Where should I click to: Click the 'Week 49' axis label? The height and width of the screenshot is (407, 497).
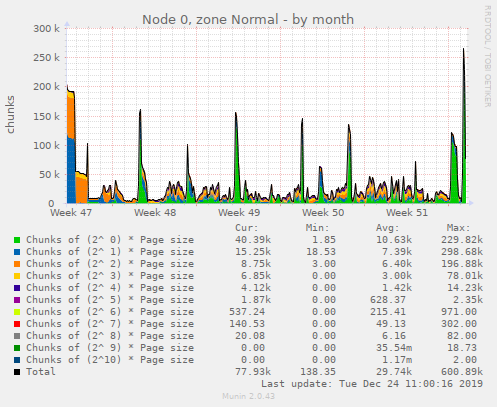coord(239,213)
